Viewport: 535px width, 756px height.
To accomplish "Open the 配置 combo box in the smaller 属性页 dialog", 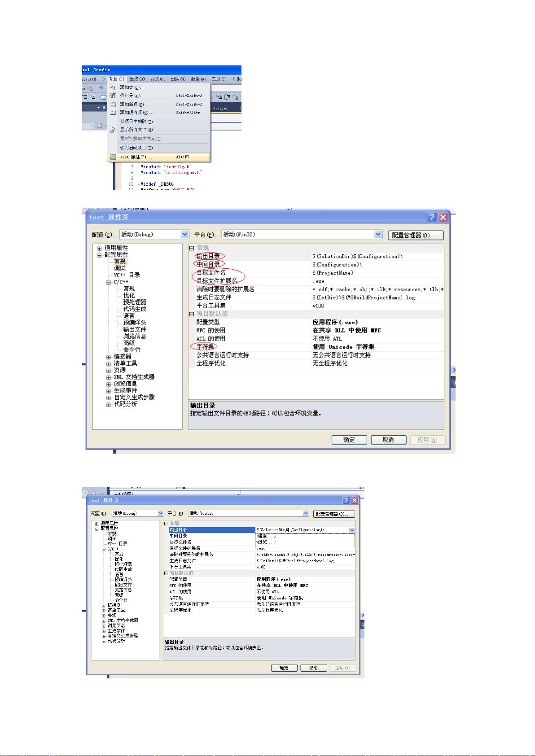I will coord(138,513).
